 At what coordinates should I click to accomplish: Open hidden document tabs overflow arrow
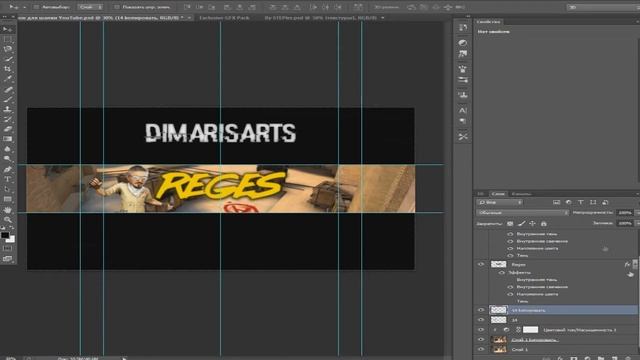[x=382, y=18]
